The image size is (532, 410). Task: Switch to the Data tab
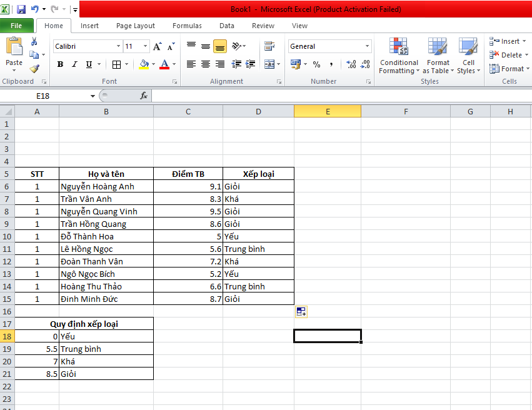pos(227,26)
